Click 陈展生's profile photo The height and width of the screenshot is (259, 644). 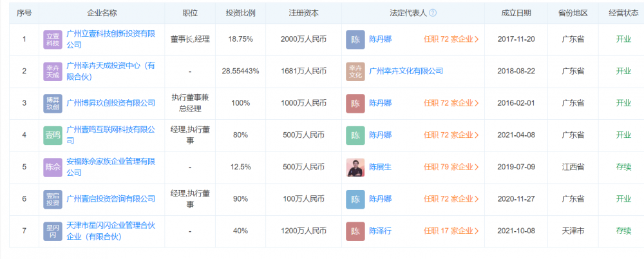(x=355, y=168)
